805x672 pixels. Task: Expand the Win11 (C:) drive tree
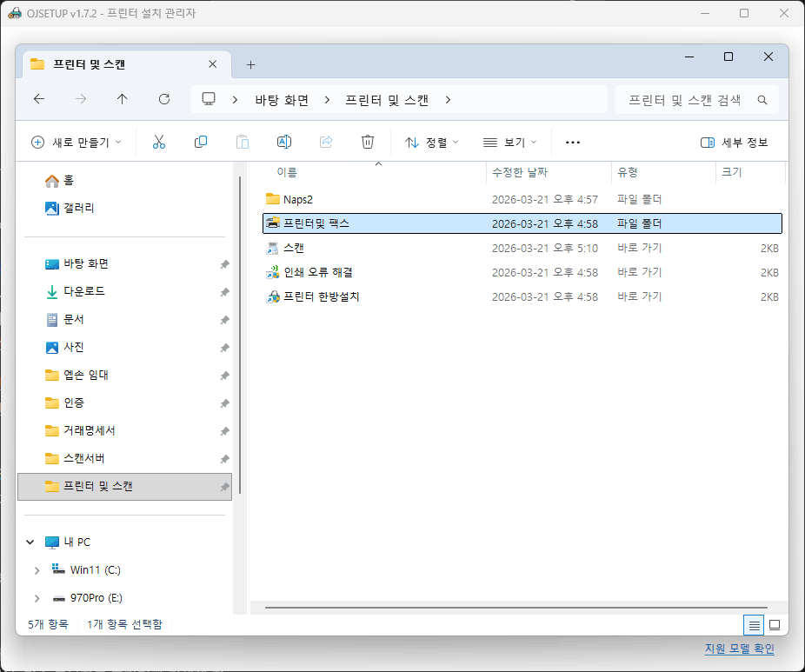click(x=37, y=570)
